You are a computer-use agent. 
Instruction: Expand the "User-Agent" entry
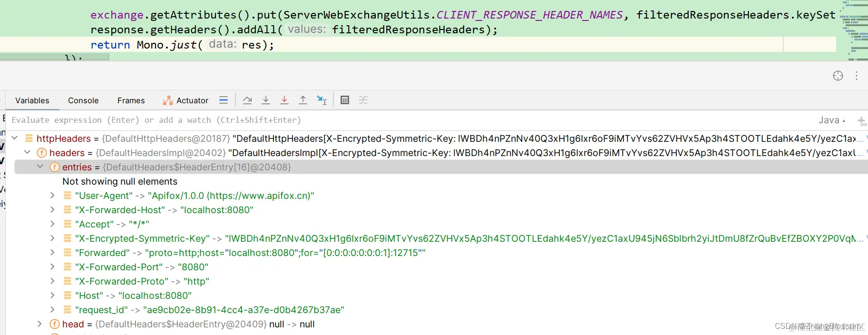click(x=53, y=195)
